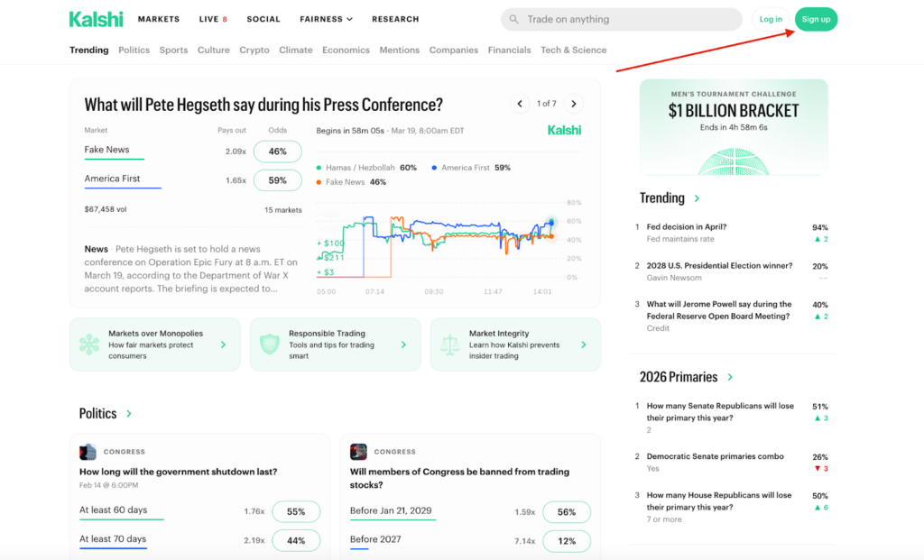
Task: Click the search magnifier icon
Action: tap(514, 19)
